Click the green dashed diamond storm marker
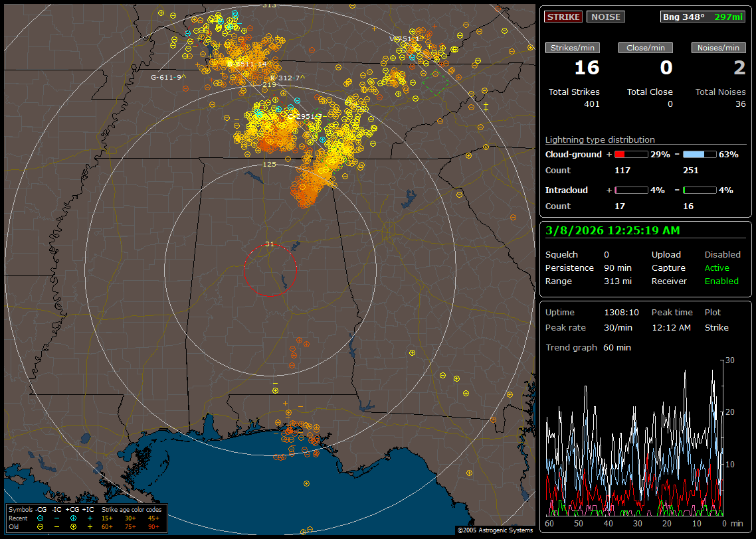 tap(436, 83)
